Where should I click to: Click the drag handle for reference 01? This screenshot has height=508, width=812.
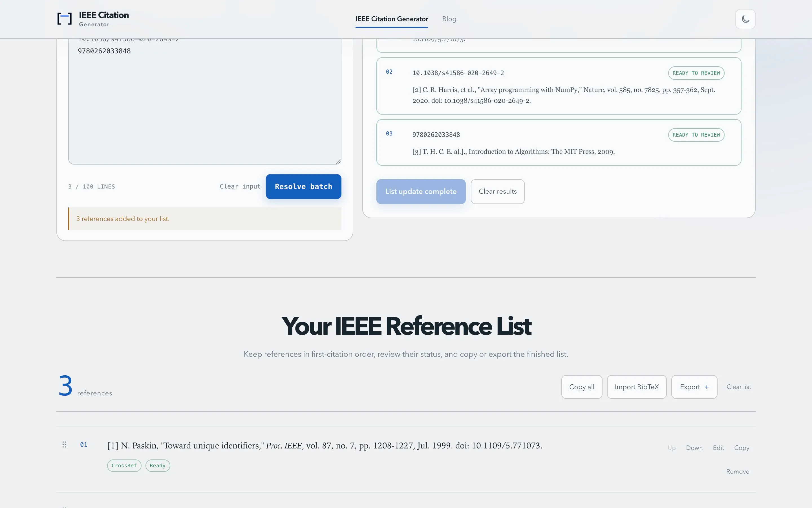point(64,445)
